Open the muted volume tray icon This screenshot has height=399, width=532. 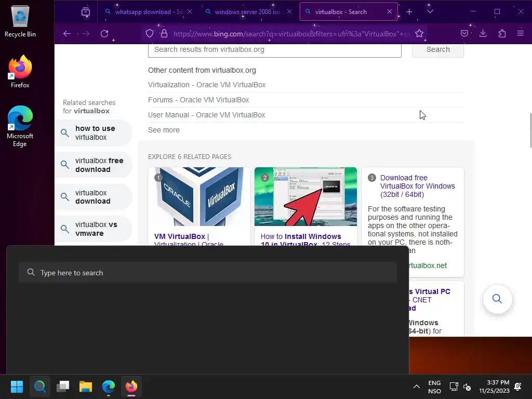click(x=467, y=387)
